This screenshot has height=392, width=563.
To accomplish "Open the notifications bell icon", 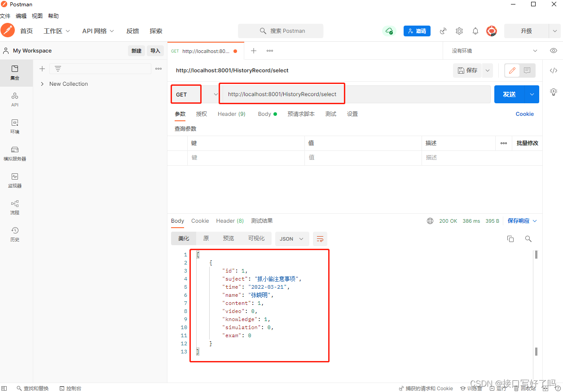I will (475, 31).
